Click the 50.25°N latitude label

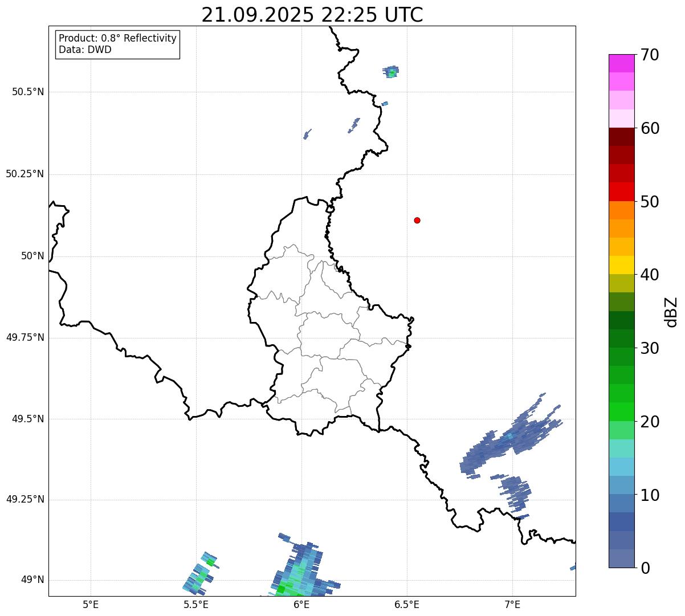coord(25,174)
